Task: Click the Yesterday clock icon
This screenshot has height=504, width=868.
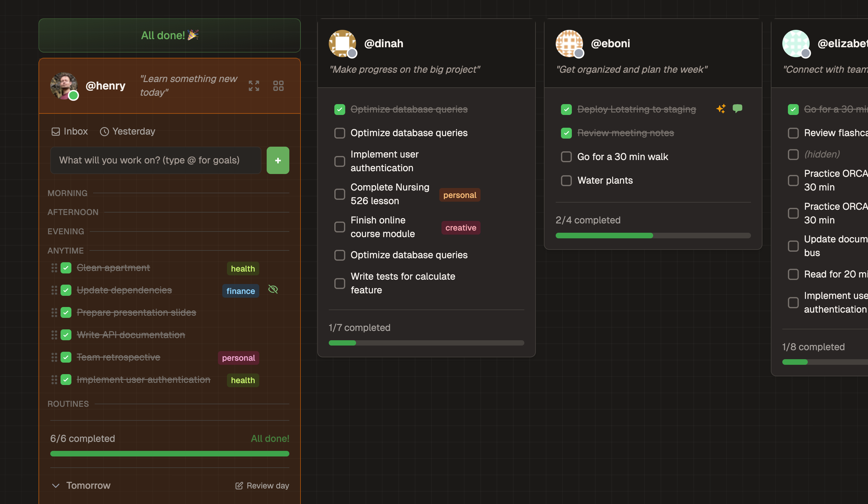Action: point(104,131)
